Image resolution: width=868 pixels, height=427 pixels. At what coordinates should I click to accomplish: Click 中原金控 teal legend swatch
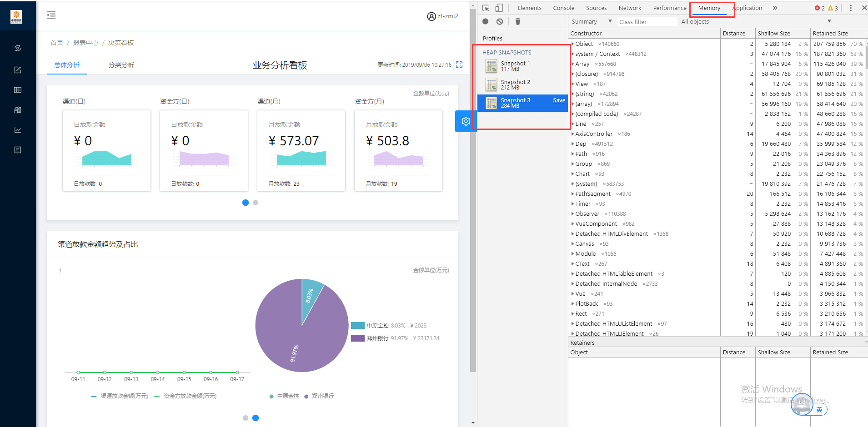(x=358, y=326)
